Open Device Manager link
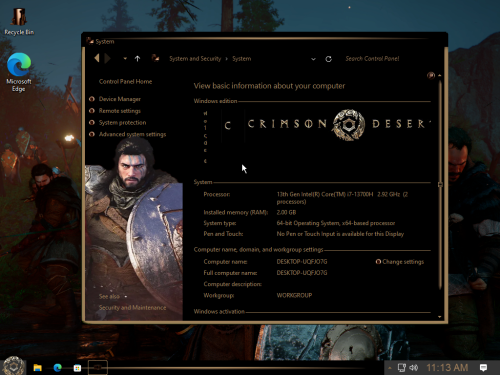This screenshot has height=375, width=500. click(120, 99)
